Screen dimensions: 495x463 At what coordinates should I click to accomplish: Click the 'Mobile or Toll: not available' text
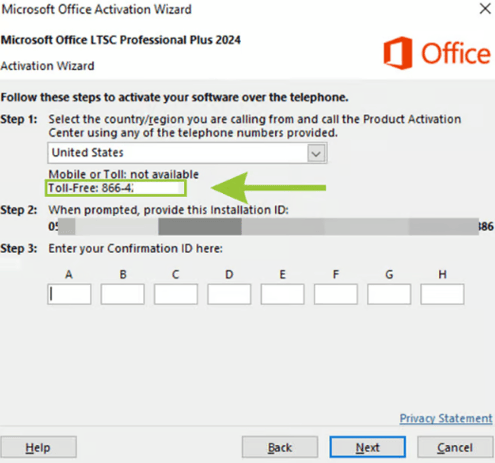pos(124,174)
